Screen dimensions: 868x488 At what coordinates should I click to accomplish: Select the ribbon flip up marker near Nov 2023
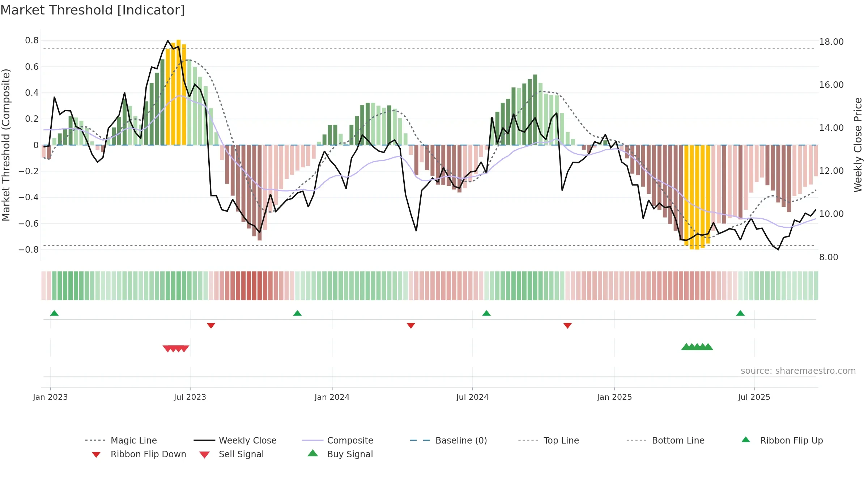point(297,313)
